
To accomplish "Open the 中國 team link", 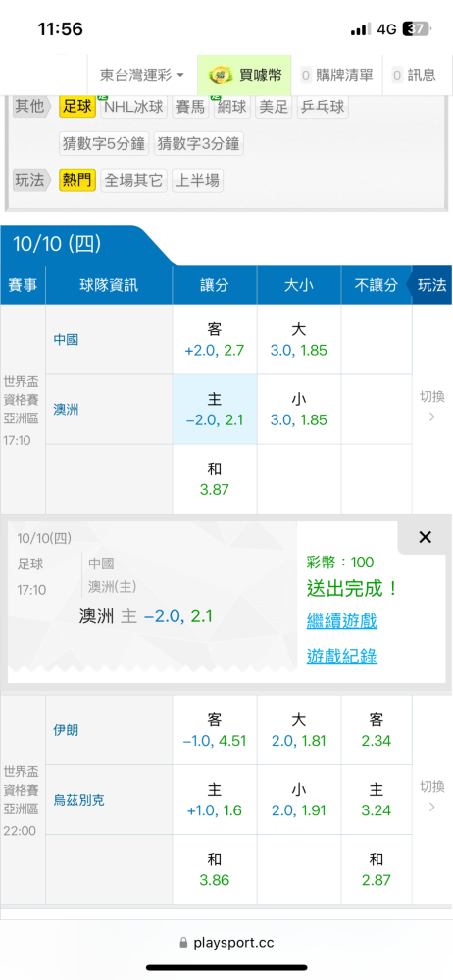I will click(x=67, y=340).
